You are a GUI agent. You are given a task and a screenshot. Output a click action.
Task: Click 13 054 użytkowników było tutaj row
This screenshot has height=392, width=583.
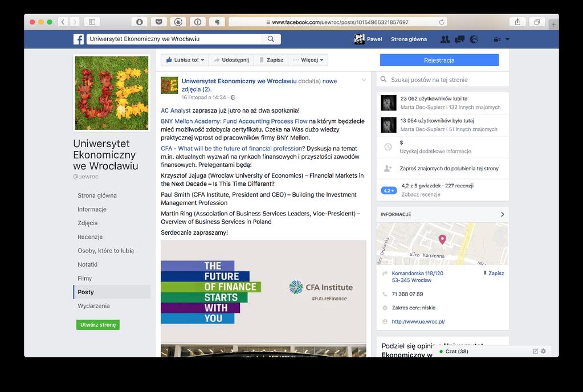(442, 125)
